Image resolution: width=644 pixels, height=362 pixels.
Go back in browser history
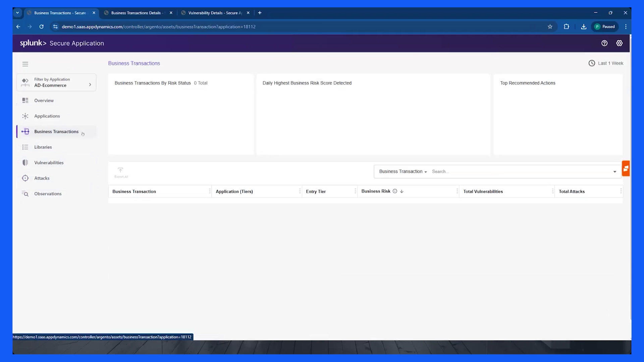[18, 27]
